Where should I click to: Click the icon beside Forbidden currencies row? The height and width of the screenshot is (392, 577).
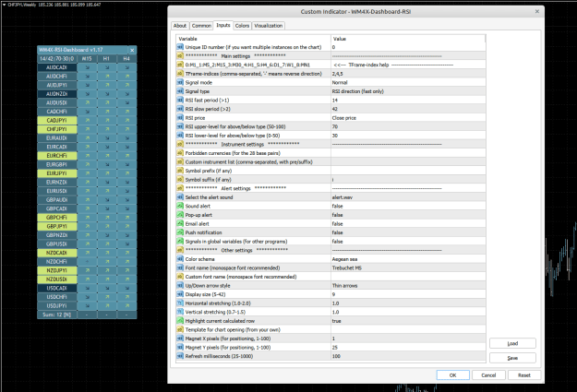tap(180, 153)
